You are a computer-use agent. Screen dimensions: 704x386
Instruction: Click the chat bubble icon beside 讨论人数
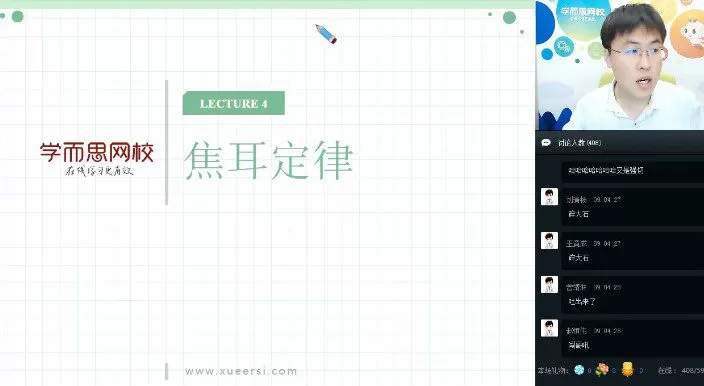(x=546, y=143)
